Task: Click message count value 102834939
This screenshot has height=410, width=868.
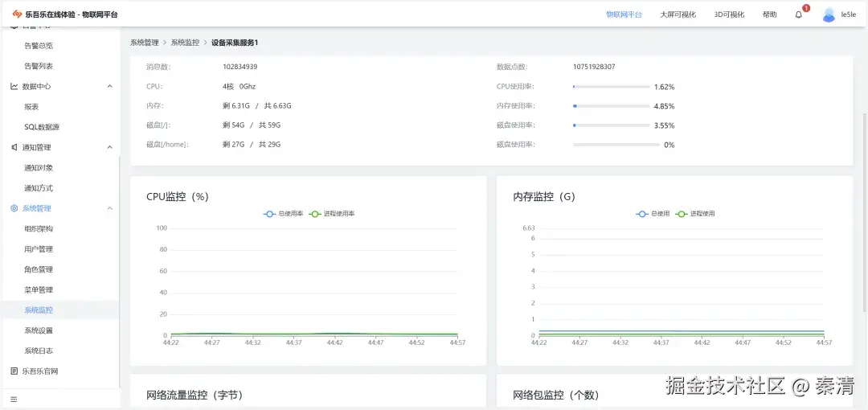Action: click(240, 67)
